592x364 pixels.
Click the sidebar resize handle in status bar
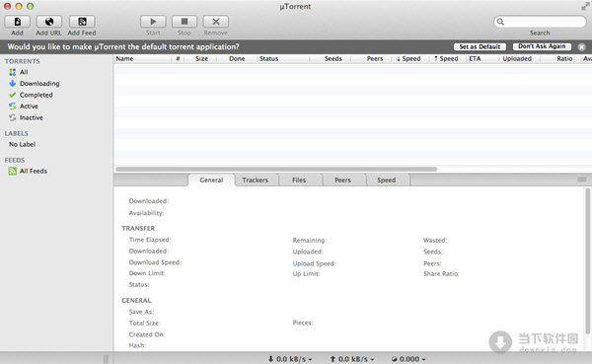pyautogui.click(x=106, y=359)
